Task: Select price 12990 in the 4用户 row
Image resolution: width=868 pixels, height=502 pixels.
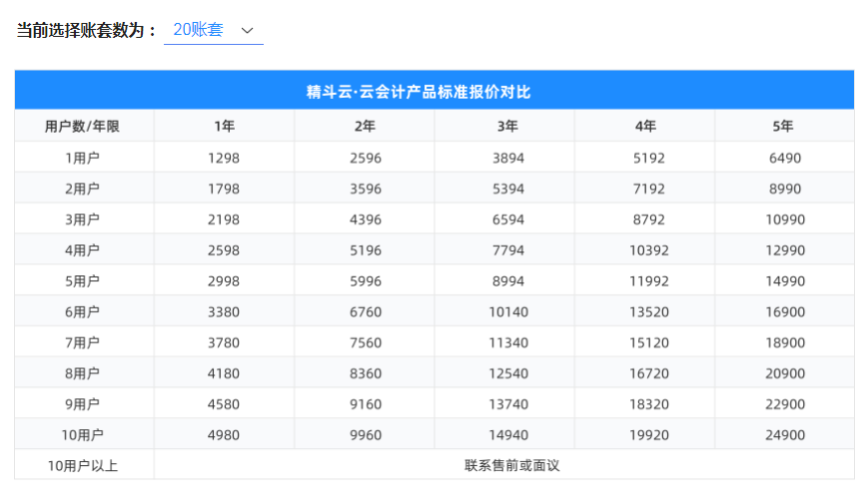Action: 785,251
